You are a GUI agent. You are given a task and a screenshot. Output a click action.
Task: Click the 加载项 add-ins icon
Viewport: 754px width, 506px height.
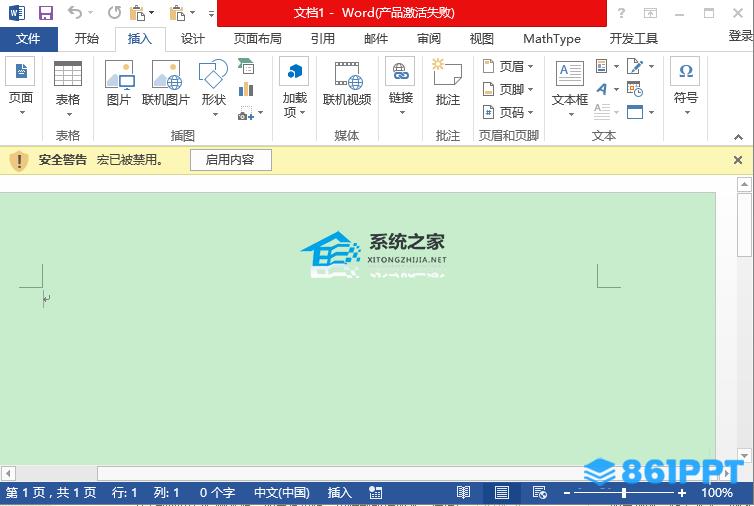(x=294, y=71)
